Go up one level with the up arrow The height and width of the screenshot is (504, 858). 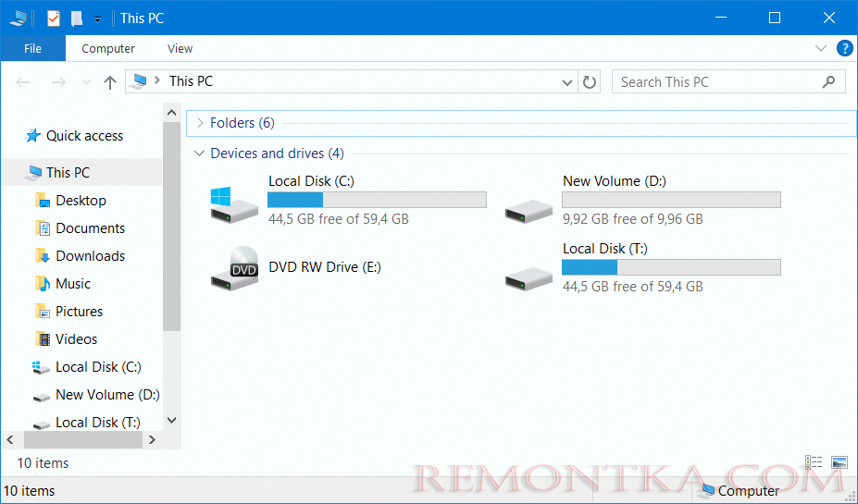click(110, 82)
